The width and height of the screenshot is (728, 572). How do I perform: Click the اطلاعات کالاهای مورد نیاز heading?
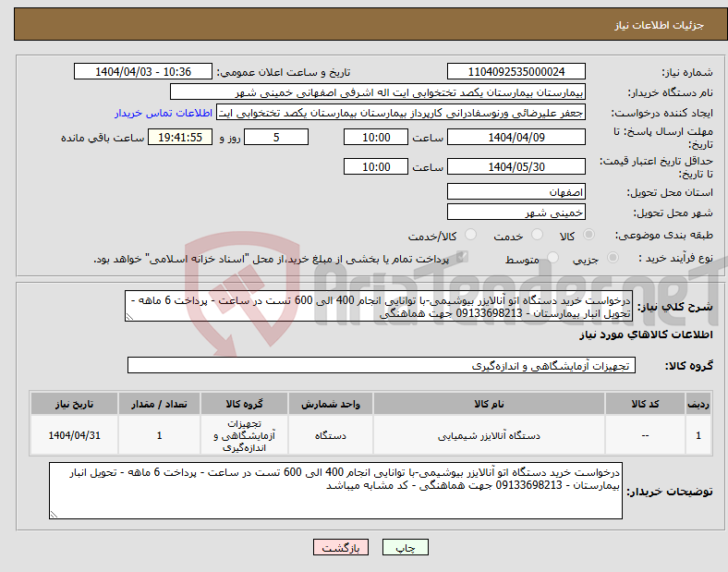646,335
